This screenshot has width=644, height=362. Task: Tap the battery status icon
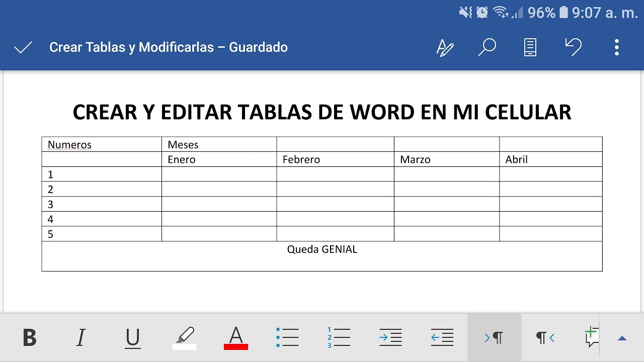click(x=564, y=13)
